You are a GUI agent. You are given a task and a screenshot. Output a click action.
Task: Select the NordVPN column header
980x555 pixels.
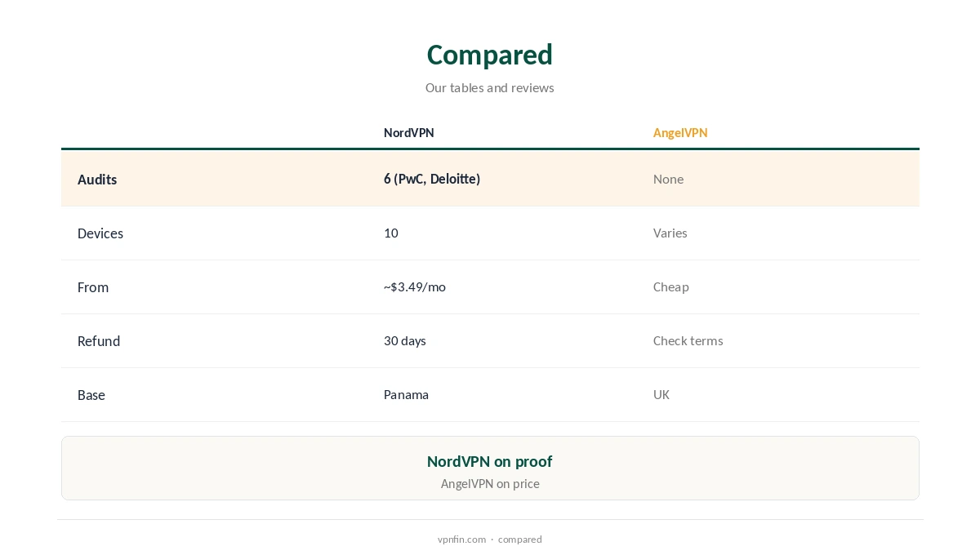pyautogui.click(x=409, y=132)
